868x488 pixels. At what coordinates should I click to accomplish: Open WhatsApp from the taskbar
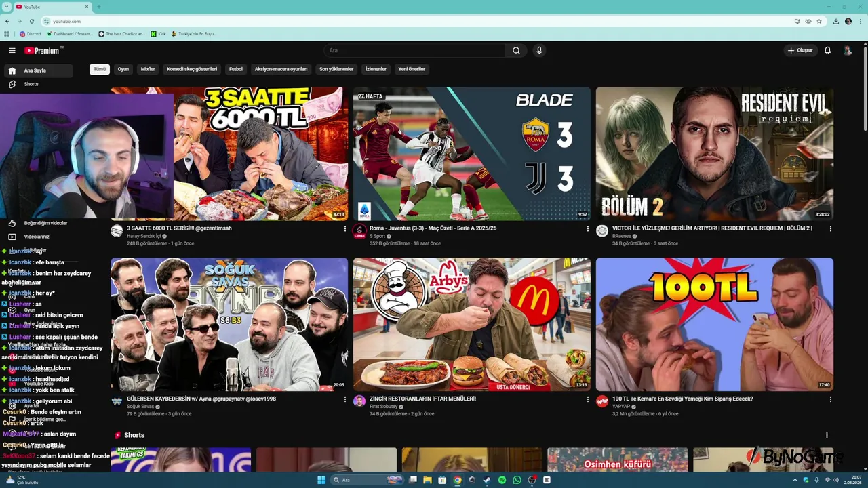[x=517, y=480]
